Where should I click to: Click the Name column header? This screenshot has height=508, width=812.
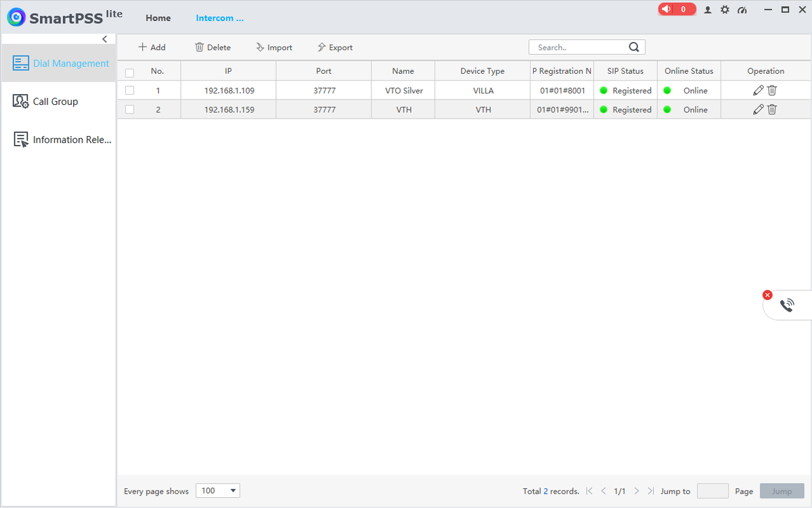403,71
